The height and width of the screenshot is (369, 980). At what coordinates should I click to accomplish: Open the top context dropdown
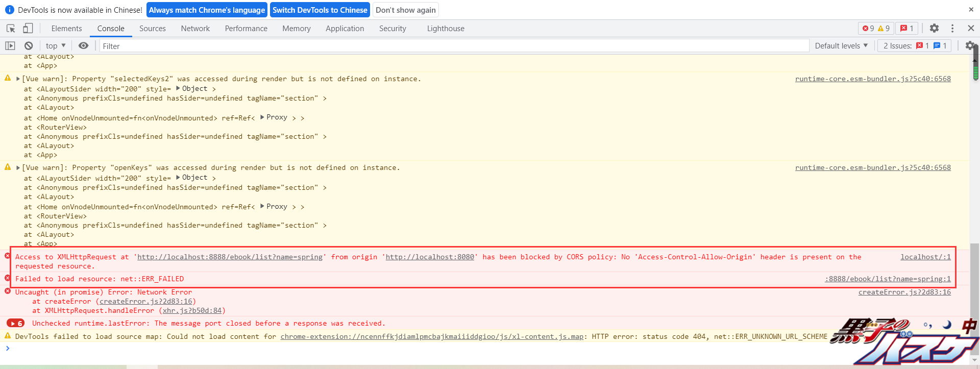tap(56, 46)
